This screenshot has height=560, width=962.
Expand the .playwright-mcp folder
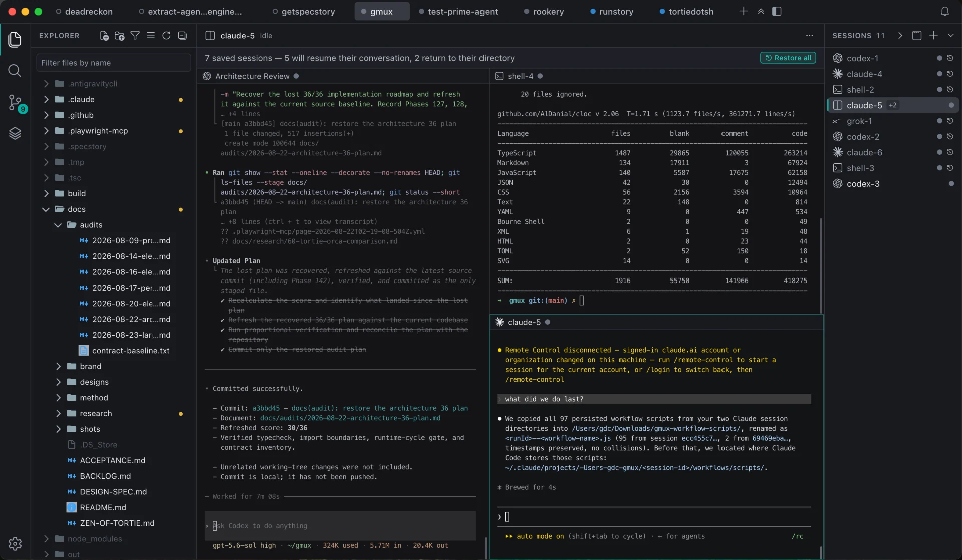coord(46,131)
